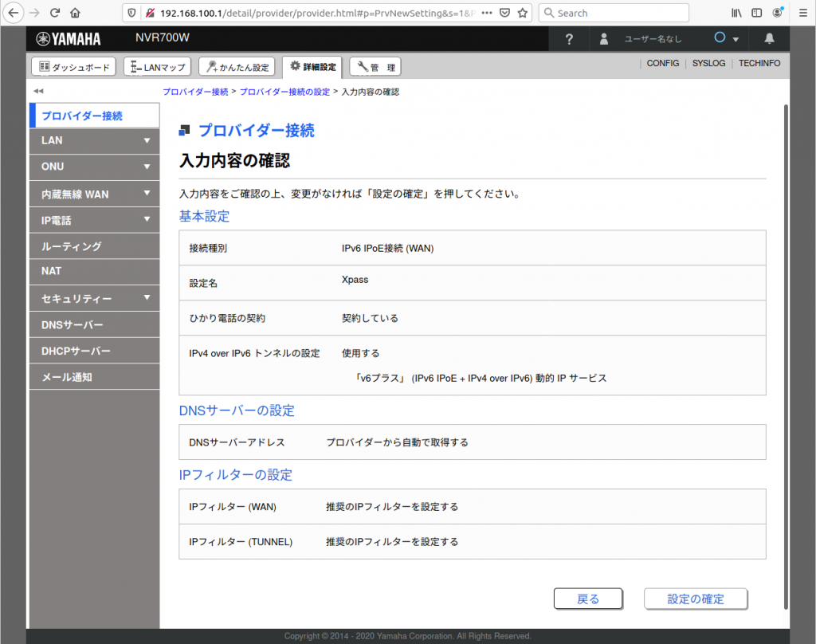Click the page vertical scrollbar
The width and height of the screenshot is (816, 644).
click(x=786, y=356)
